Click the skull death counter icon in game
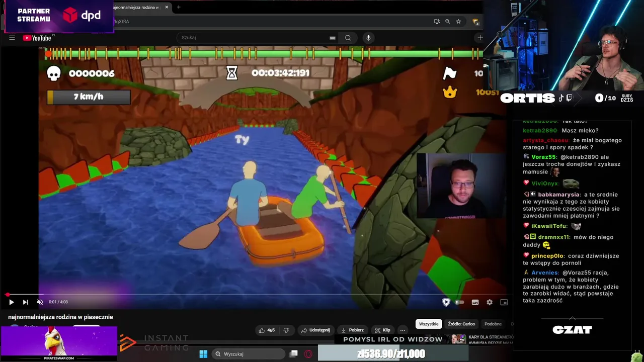The width and height of the screenshot is (644, 362). [x=53, y=73]
